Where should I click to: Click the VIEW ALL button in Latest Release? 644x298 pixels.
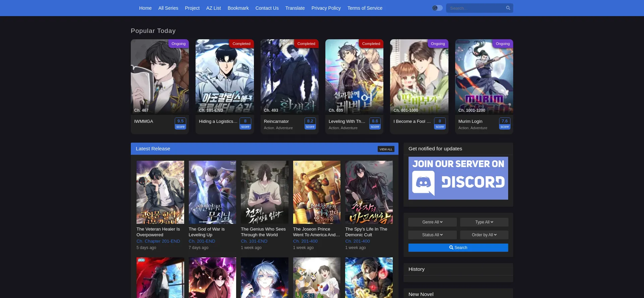click(386, 149)
